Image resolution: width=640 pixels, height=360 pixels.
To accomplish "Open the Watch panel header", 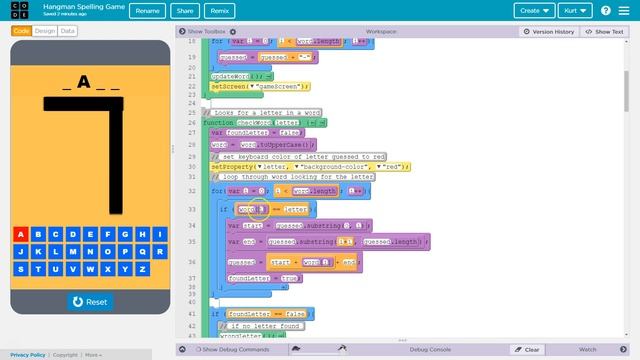I will (x=587, y=349).
